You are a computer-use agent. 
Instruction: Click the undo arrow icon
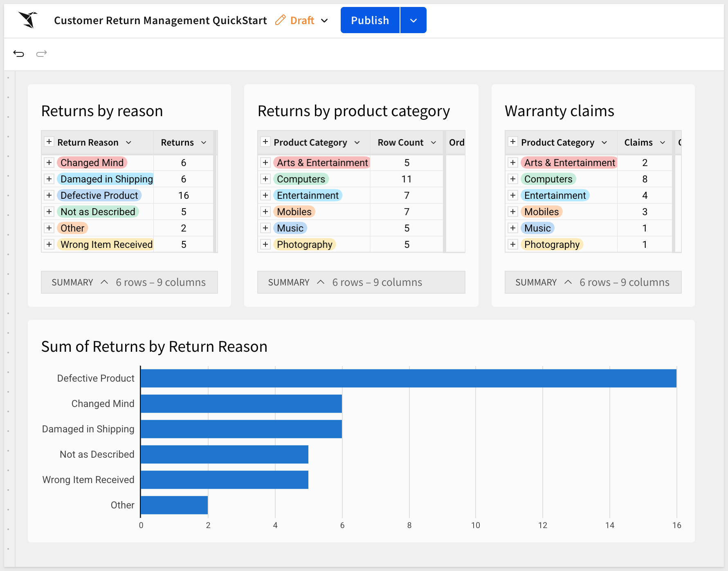(19, 54)
